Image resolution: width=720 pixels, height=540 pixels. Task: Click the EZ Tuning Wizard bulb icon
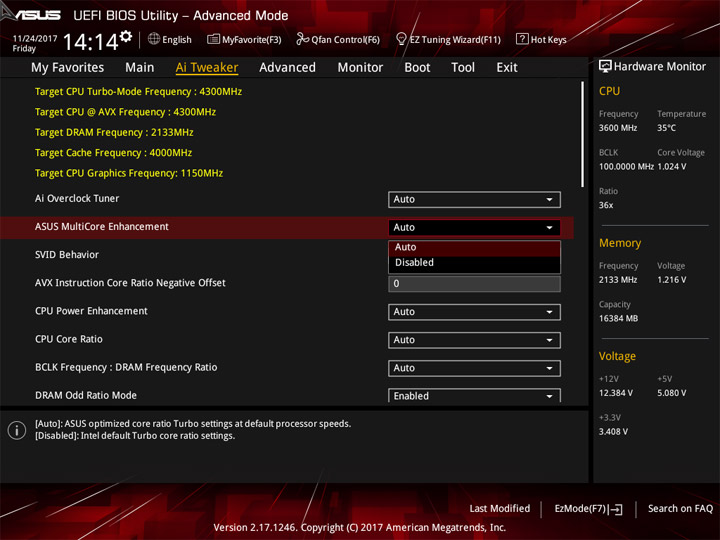[x=401, y=39]
